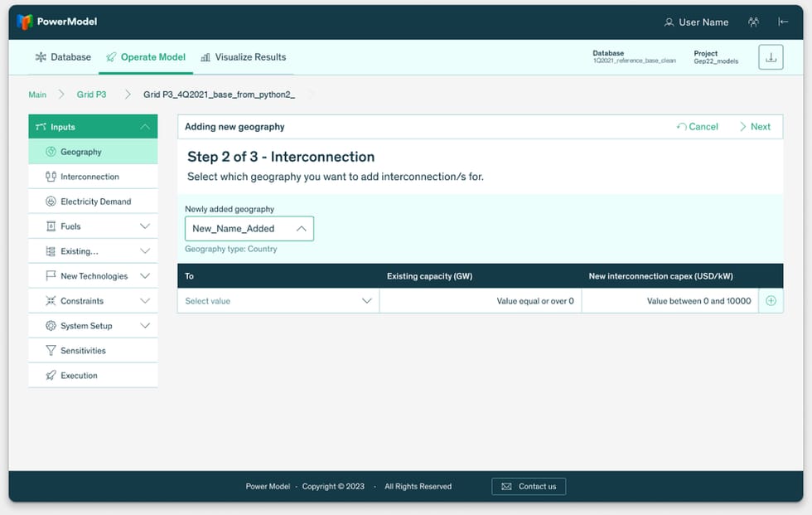Image resolution: width=812 pixels, height=515 pixels.
Task: Click the Existing… sidebar icon
Action: 51,251
